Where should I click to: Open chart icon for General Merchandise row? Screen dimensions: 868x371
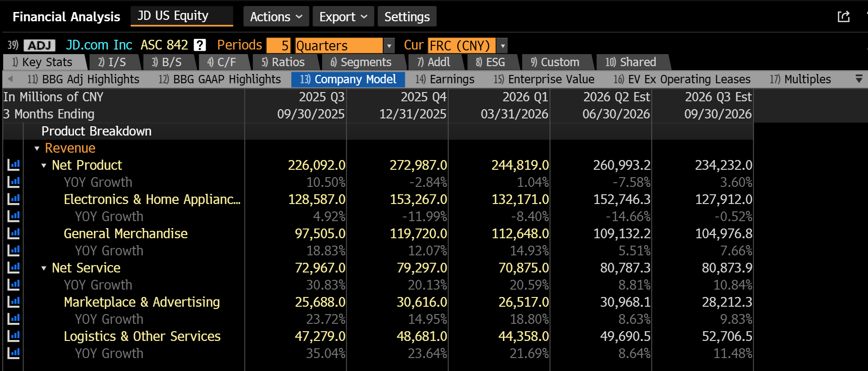click(13, 233)
